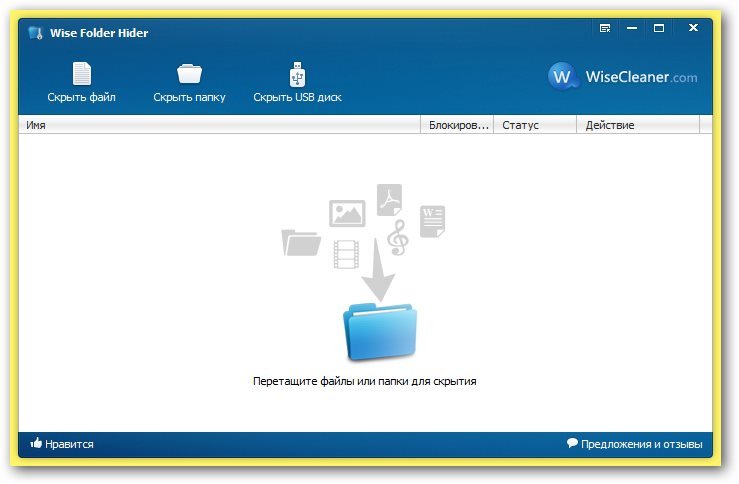Click the Wise Folder Hider title bar icon
739x484 pixels.
pyautogui.click(x=36, y=32)
